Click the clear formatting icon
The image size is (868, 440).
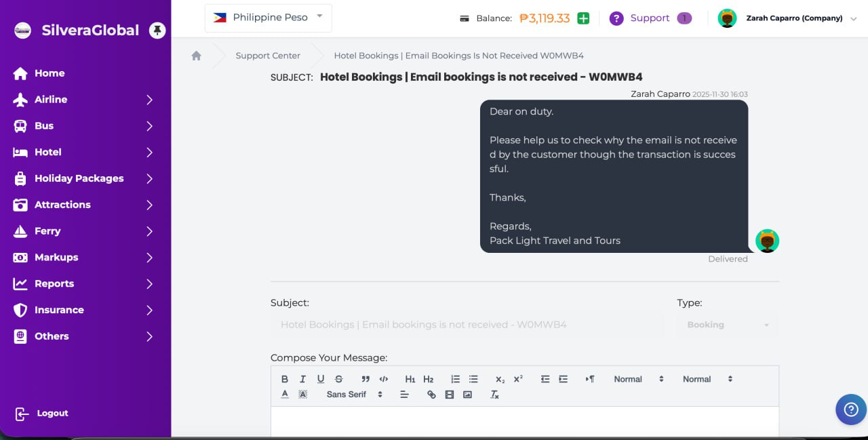tap(495, 395)
